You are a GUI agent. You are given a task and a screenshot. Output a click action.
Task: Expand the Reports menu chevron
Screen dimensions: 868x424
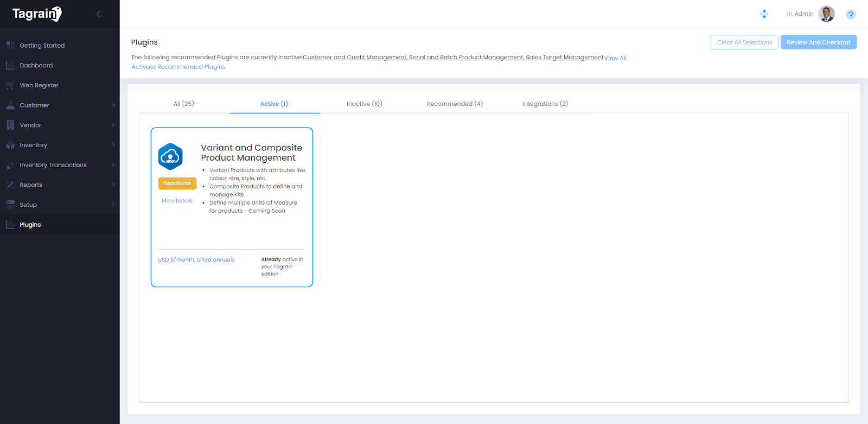pos(113,185)
